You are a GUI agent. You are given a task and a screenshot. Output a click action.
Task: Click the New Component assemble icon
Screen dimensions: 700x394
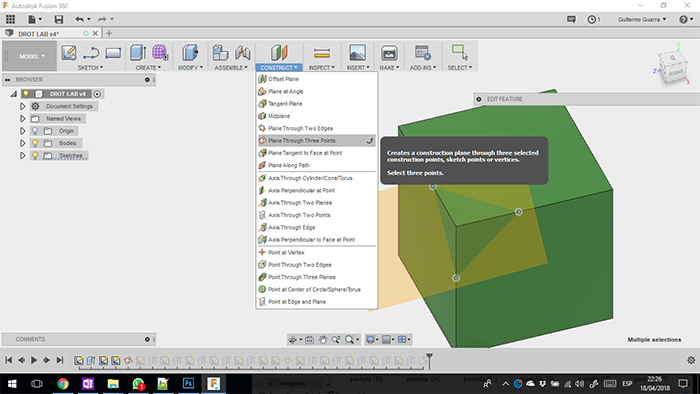click(x=220, y=53)
